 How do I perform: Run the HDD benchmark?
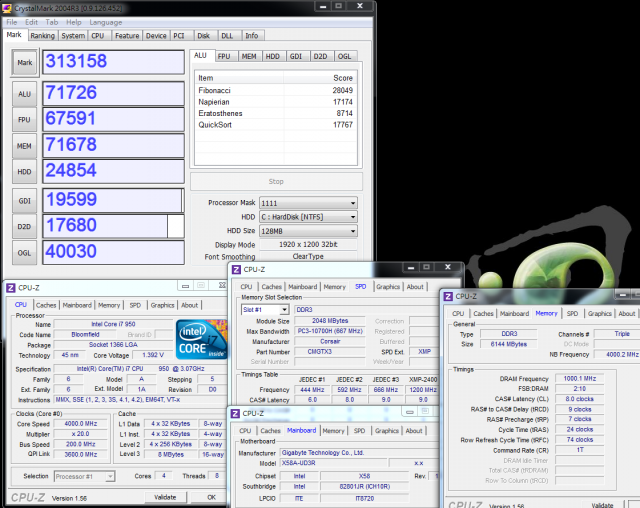[24, 172]
